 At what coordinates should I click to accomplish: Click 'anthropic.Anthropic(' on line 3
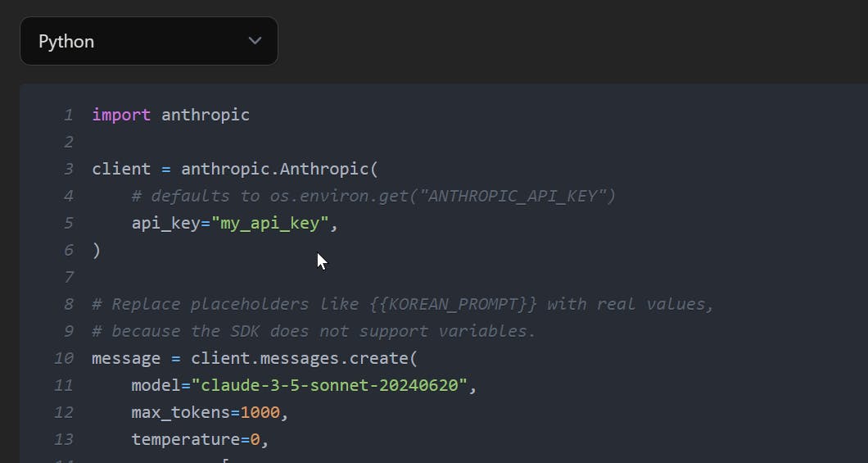tap(279, 169)
